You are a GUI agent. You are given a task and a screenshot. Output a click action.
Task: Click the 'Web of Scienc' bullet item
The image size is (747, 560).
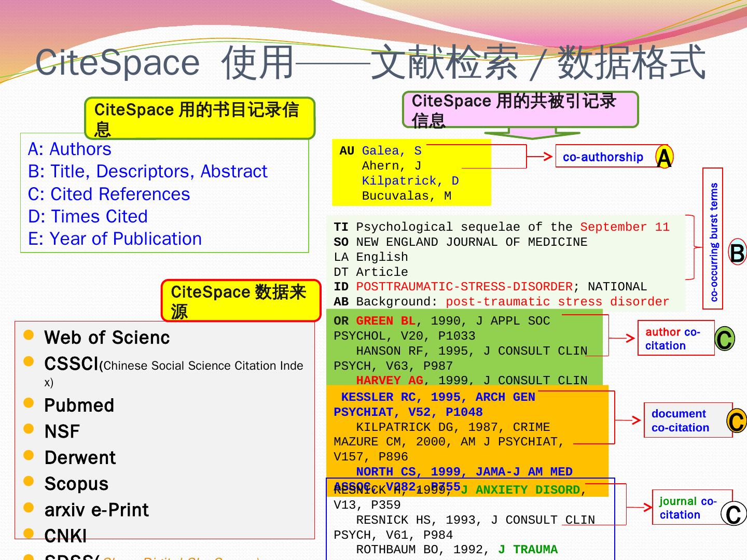tap(107, 338)
